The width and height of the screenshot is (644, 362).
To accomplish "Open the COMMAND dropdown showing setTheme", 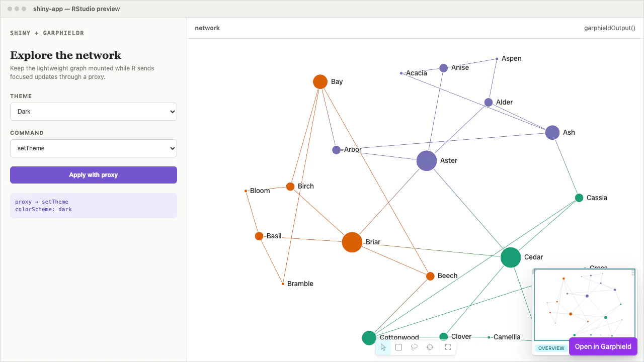I will pos(94,148).
